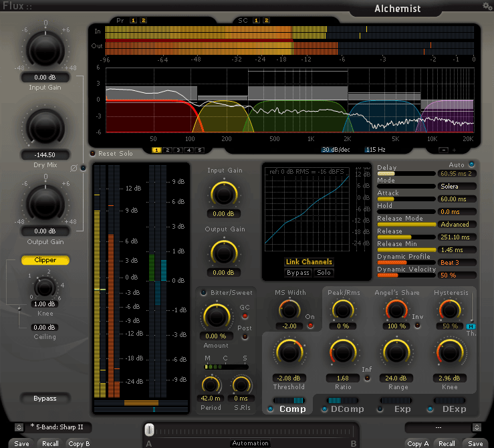Click the minus band-remove icon
The height and width of the screenshot is (448, 494).
pos(444,150)
